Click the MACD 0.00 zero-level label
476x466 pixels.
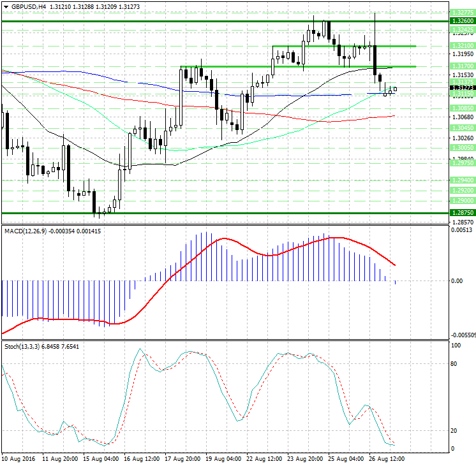click(456, 280)
